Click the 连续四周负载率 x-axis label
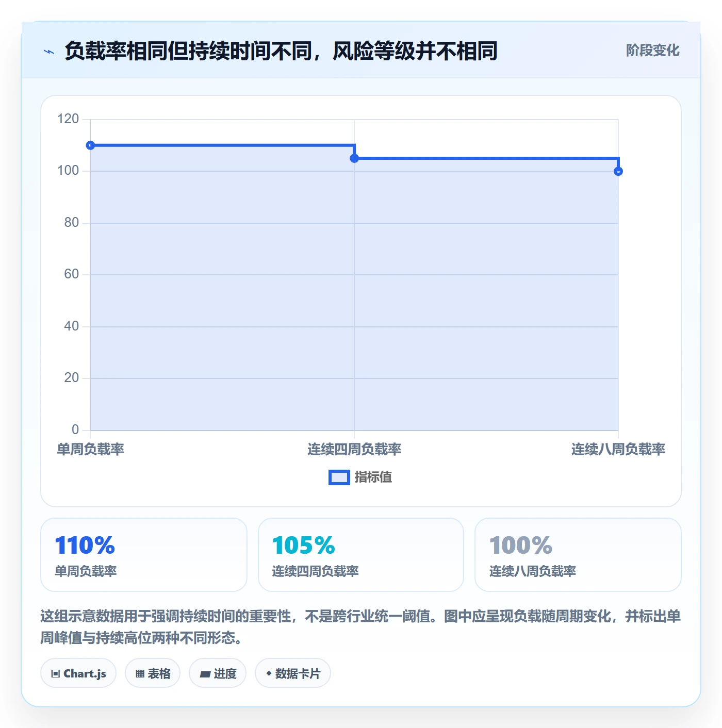Viewport: 722px width, 728px height. pyautogui.click(x=354, y=450)
